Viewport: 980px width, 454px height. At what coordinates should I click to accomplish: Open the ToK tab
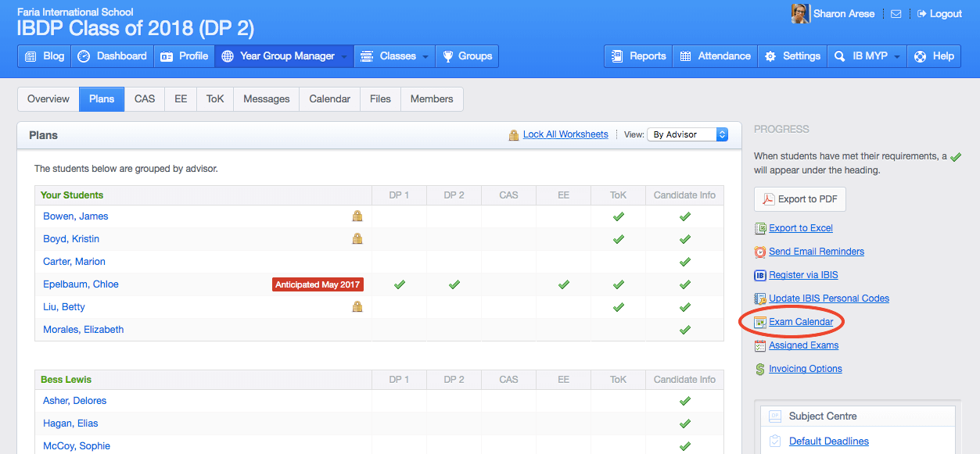[x=215, y=99]
